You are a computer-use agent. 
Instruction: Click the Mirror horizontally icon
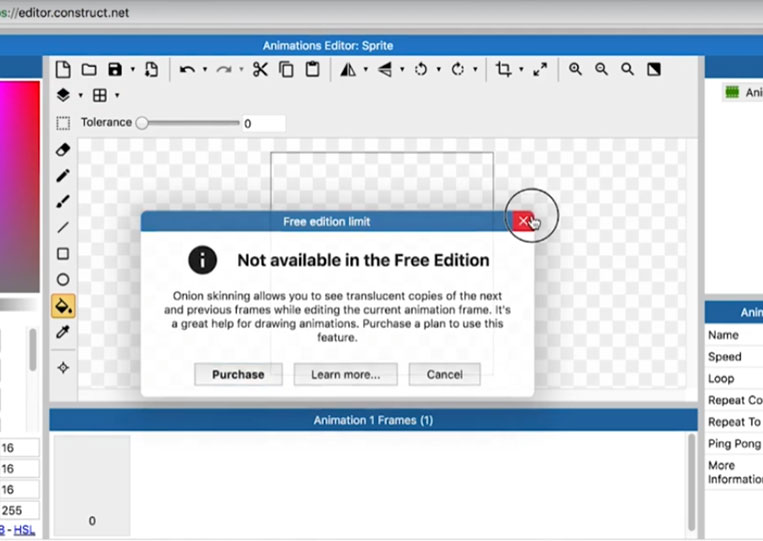(x=348, y=70)
